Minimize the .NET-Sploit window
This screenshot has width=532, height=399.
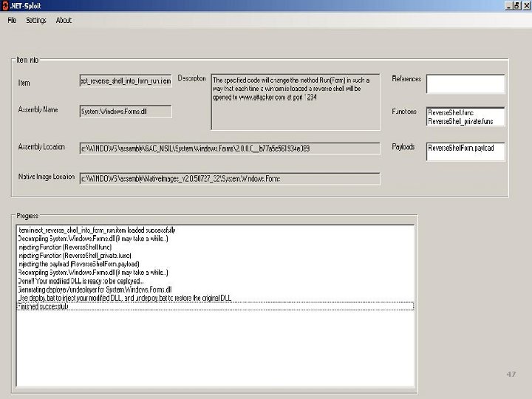[508, 5]
